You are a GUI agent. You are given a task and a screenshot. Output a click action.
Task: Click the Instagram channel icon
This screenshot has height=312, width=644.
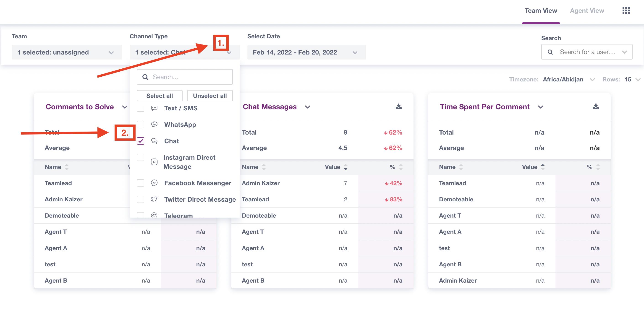click(154, 162)
